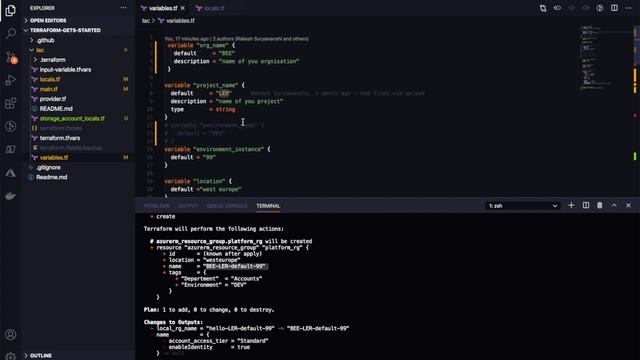Open the terminal selector dropdown '1: zsh'
Screen dimensions: 640x360
[x=523, y=206]
